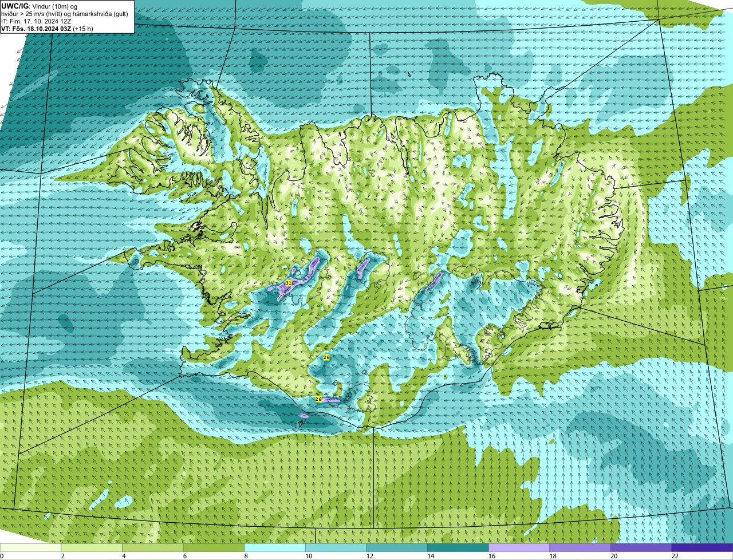Select the 14–16 m/s dark teal legend swatch

pyautogui.click(x=458, y=547)
